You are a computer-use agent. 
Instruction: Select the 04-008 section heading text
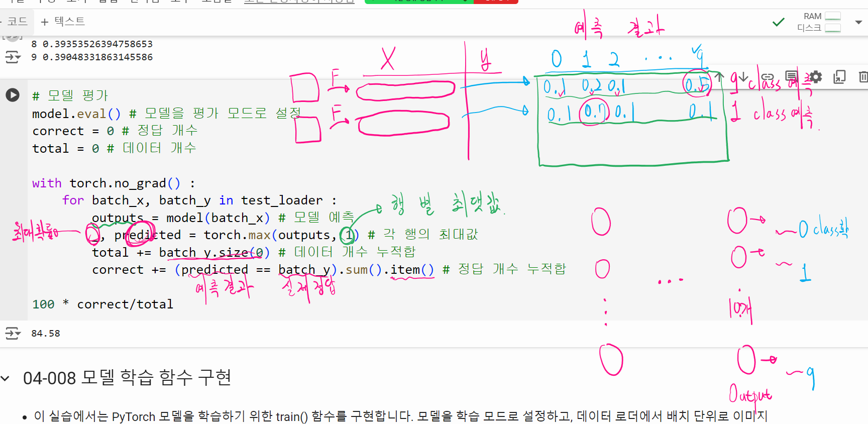pyautogui.click(x=127, y=378)
